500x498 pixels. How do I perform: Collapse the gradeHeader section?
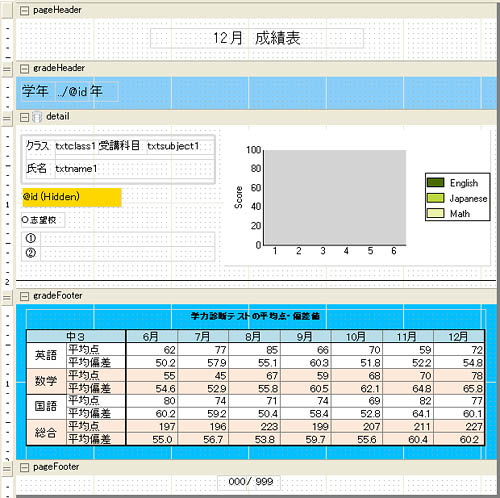point(24,69)
